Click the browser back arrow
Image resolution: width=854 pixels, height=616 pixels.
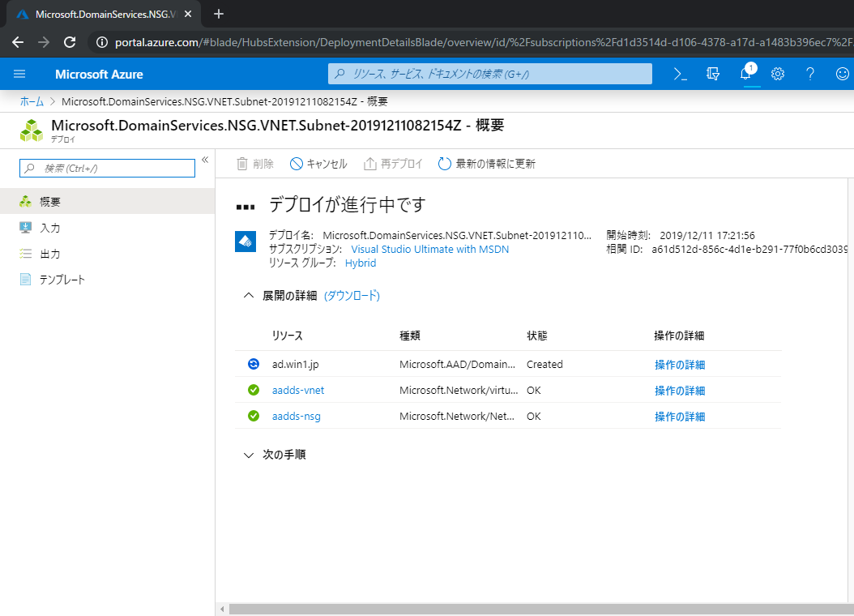[x=18, y=42]
